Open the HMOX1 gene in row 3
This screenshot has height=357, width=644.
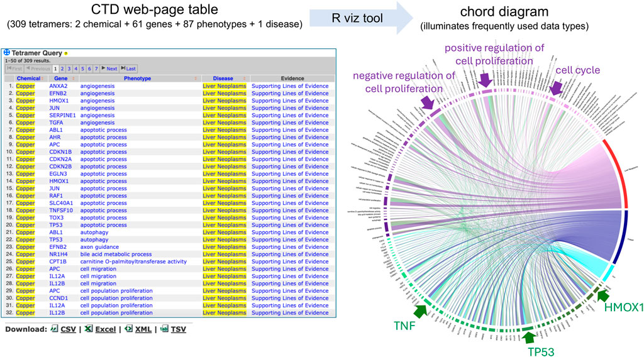point(59,101)
